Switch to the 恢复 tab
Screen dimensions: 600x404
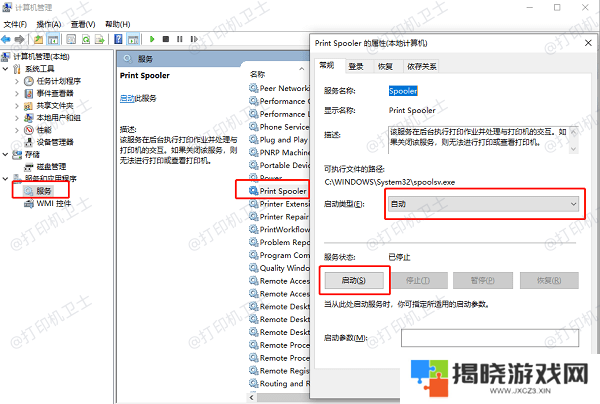(x=385, y=67)
